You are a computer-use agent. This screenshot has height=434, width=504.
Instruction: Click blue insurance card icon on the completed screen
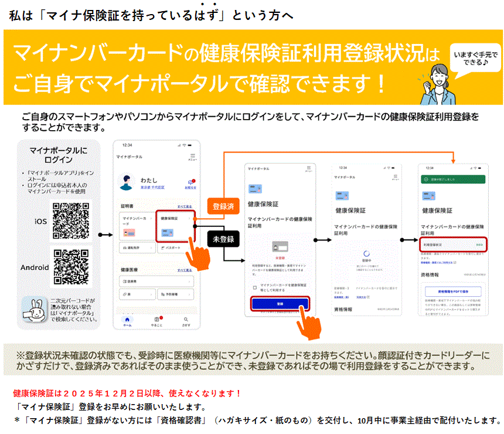pyautogui.click(x=428, y=196)
